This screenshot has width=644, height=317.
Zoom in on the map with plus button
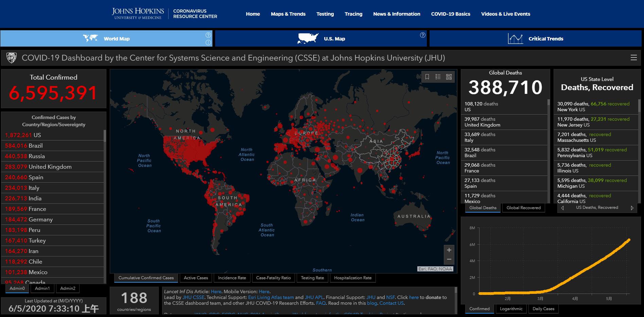click(x=449, y=250)
